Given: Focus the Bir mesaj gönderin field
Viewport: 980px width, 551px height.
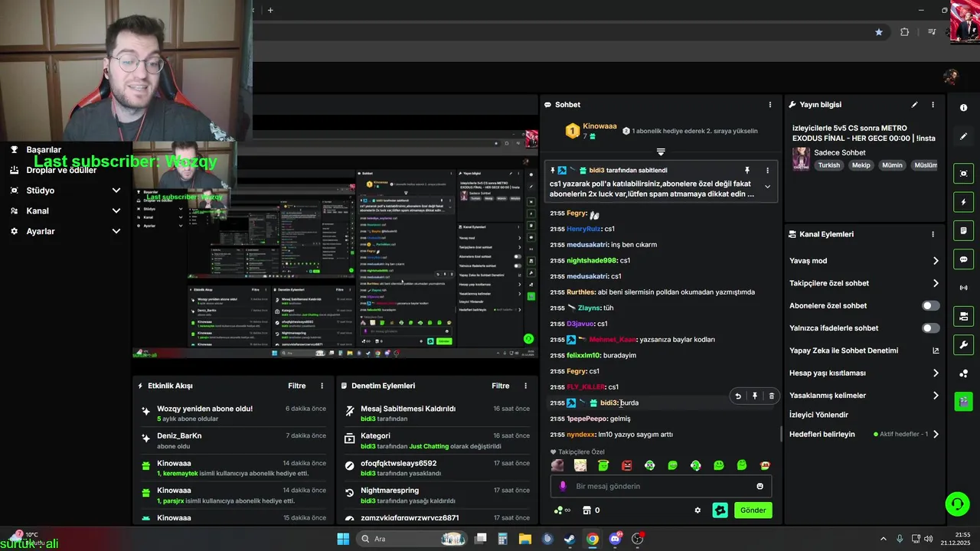Looking at the screenshot, I should click(x=661, y=486).
